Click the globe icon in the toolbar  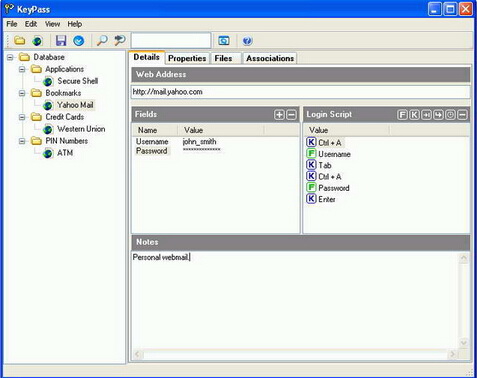tap(37, 41)
